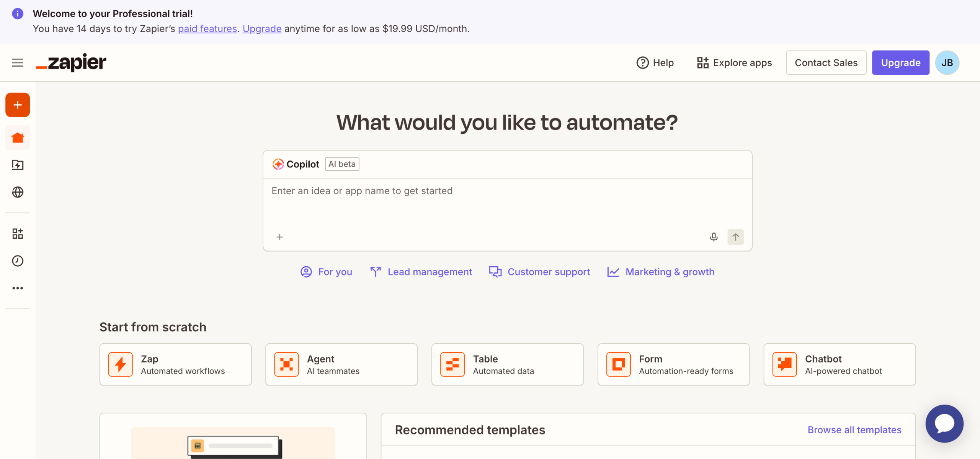980x459 pixels.
Task: Open Zap history clock icon
Action: pos(18,261)
